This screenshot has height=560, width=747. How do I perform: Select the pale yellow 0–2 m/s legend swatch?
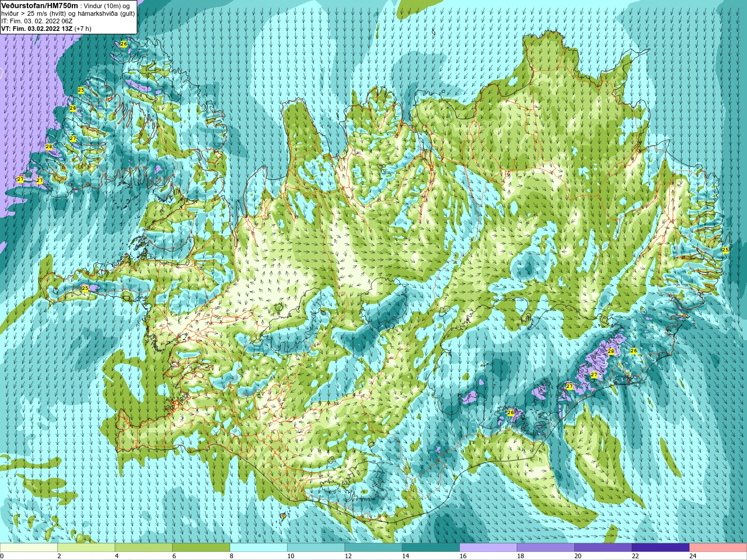point(29,548)
